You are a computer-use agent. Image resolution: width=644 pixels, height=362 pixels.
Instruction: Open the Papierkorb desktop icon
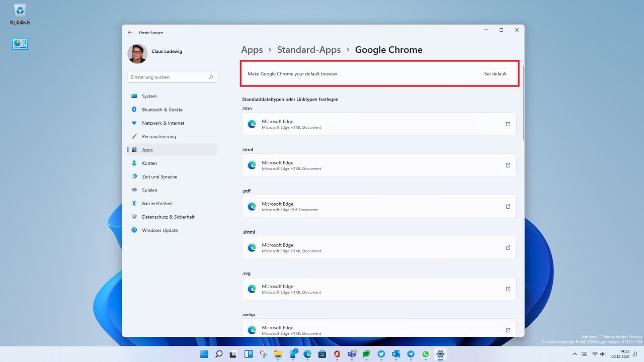[x=20, y=14]
